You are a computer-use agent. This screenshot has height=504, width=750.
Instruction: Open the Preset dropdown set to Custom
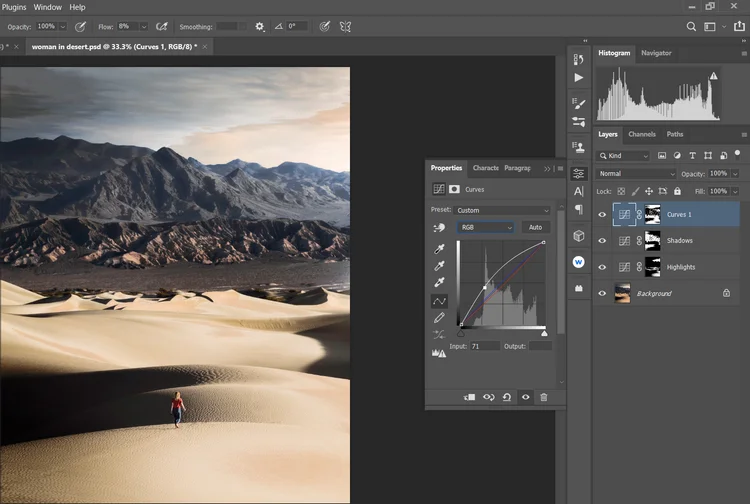[x=503, y=210]
